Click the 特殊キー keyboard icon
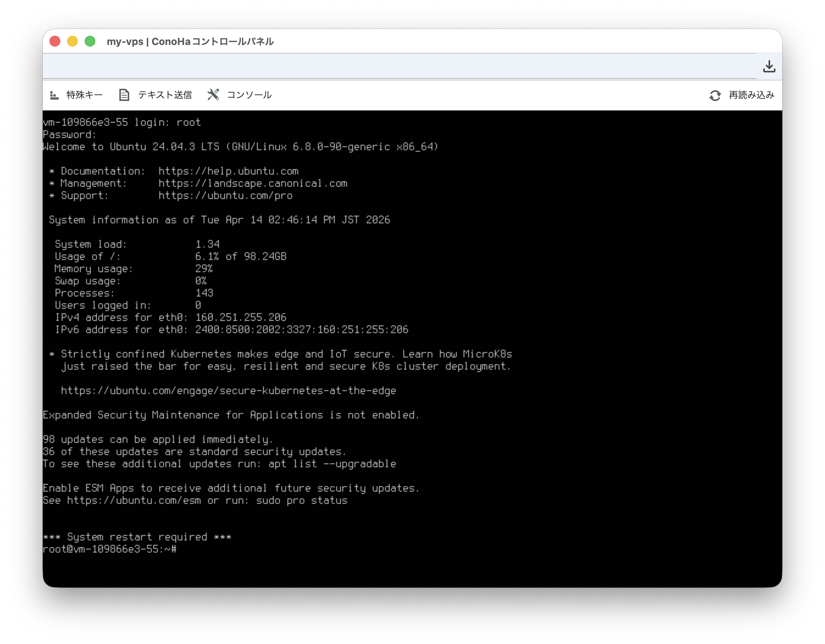 [x=54, y=95]
